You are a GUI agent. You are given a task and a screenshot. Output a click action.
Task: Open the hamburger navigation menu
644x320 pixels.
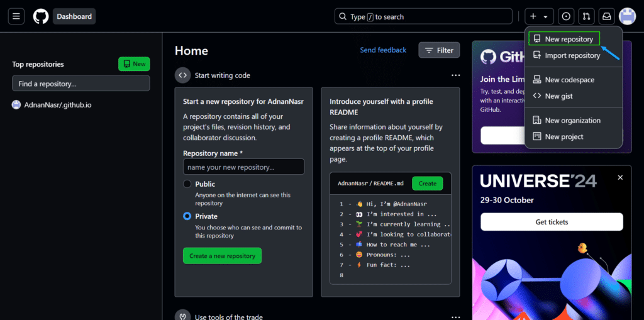(16, 16)
